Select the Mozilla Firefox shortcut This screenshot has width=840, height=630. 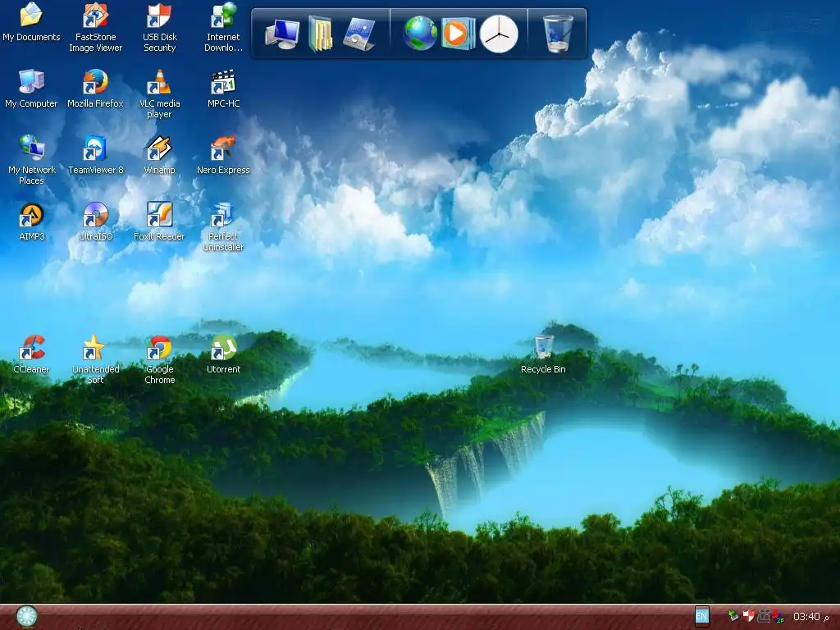(95, 89)
